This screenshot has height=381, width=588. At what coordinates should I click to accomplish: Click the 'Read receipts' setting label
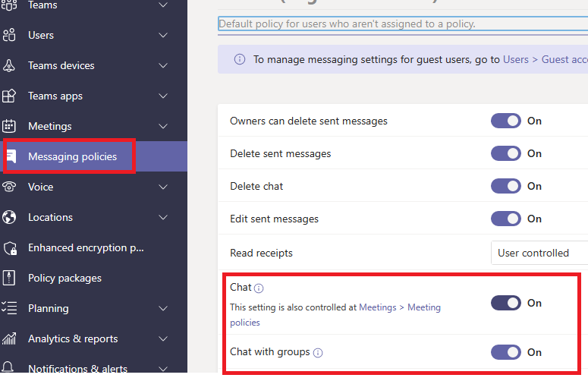tap(261, 253)
